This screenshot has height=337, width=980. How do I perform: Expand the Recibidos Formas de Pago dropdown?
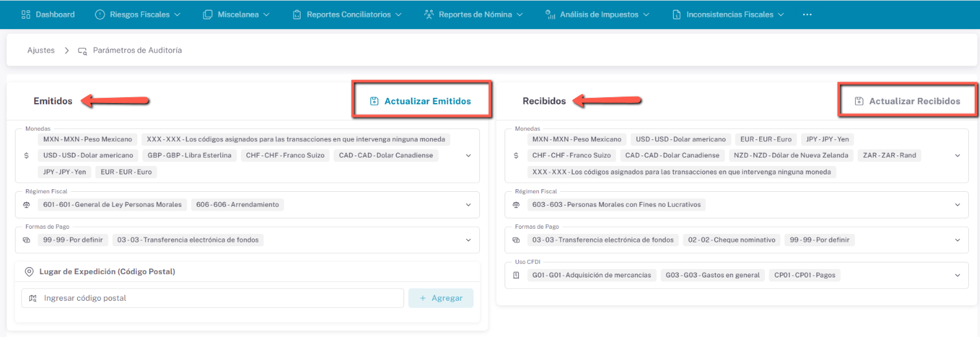pyautogui.click(x=957, y=240)
